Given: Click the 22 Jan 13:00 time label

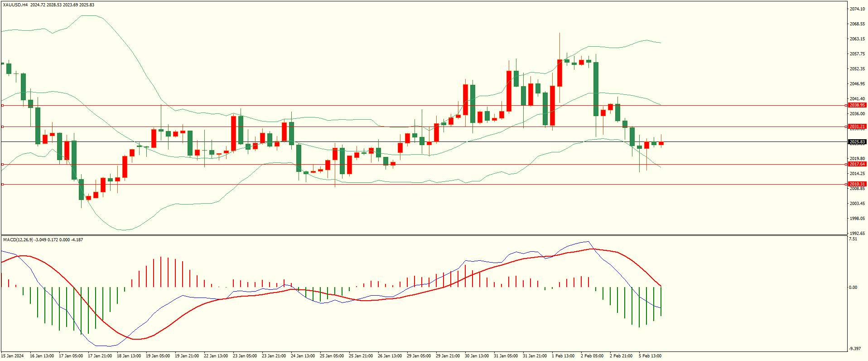Looking at the screenshot, I should 216,356.
